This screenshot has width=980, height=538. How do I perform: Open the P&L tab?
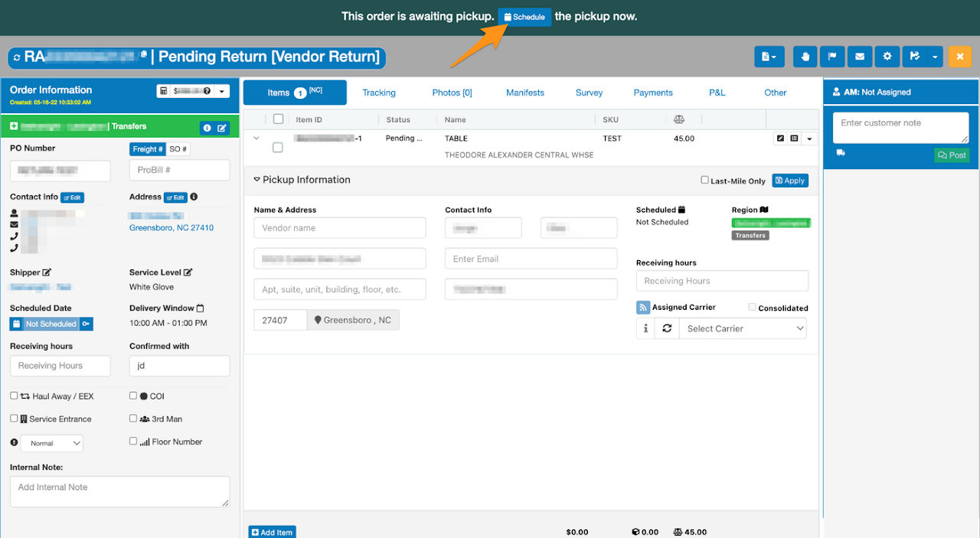pyautogui.click(x=717, y=93)
